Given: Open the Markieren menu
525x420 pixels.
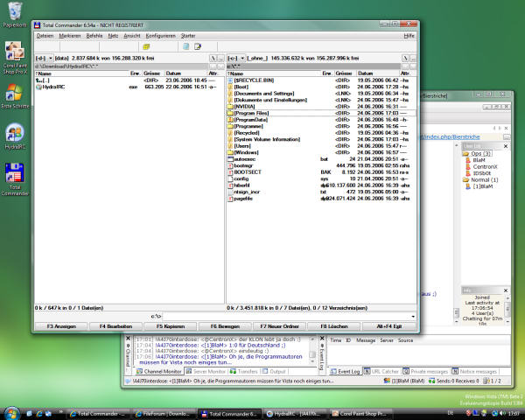Looking at the screenshot, I should (70, 36).
